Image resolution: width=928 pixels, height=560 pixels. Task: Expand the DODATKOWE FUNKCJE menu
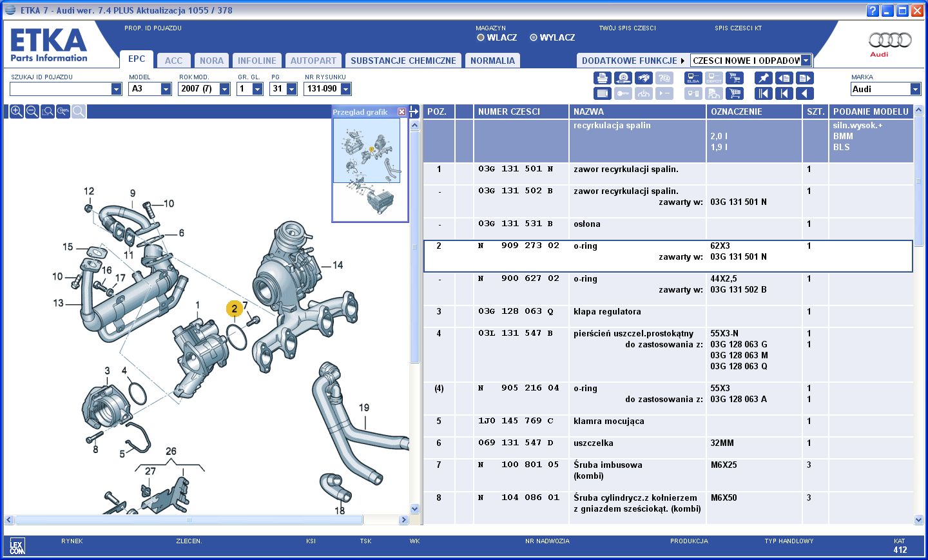click(633, 61)
